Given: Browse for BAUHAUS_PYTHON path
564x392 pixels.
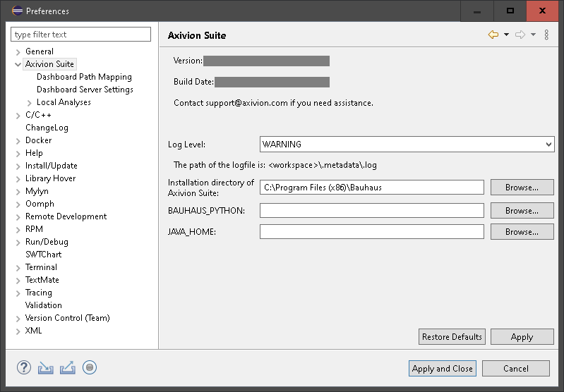Looking at the screenshot, I should point(522,211).
